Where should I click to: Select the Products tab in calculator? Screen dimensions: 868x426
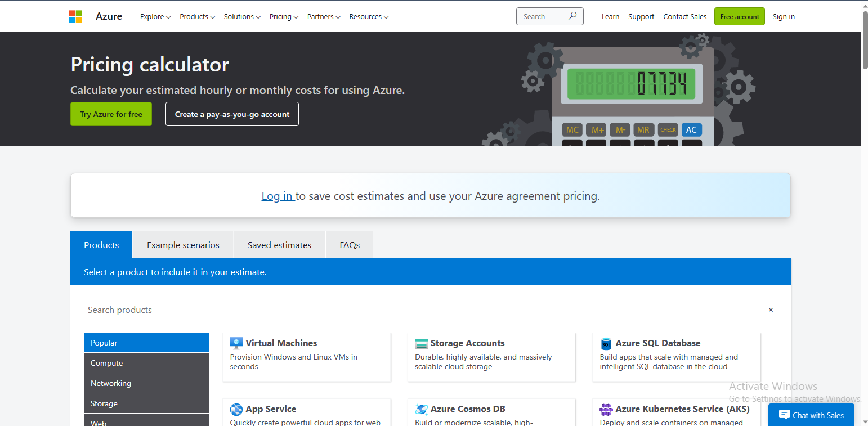pos(101,245)
